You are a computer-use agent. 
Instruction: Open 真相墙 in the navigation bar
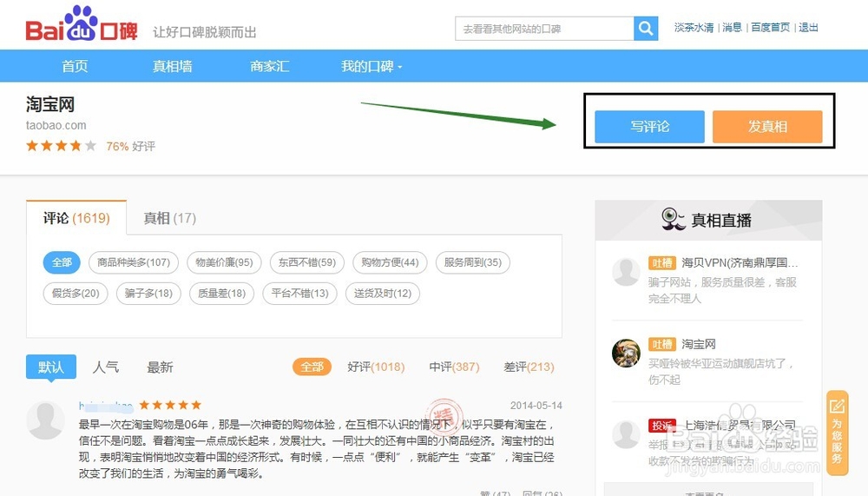point(172,67)
